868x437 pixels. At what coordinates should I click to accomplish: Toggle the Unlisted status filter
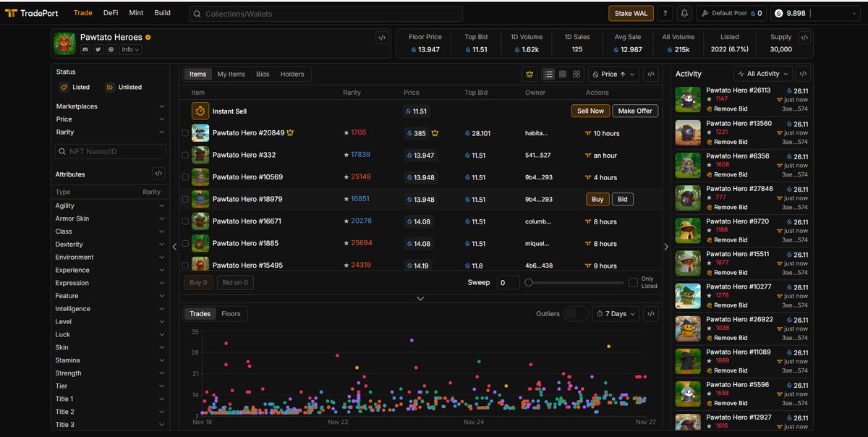point(124,87)
